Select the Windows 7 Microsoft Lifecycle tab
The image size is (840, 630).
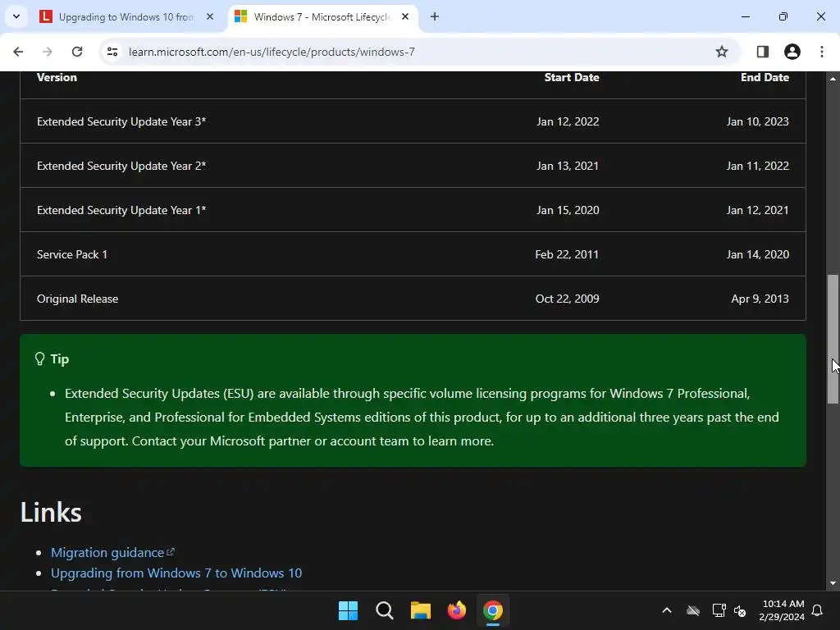tap(322, 16)
